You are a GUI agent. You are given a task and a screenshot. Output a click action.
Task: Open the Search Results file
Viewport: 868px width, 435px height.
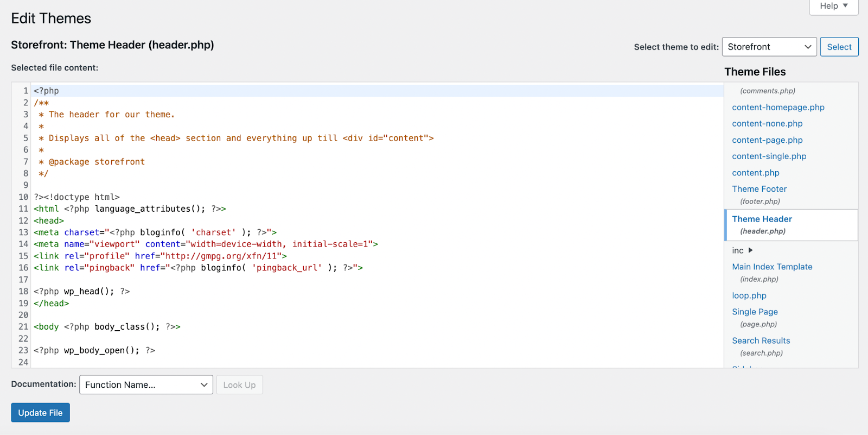coord(761,341)
